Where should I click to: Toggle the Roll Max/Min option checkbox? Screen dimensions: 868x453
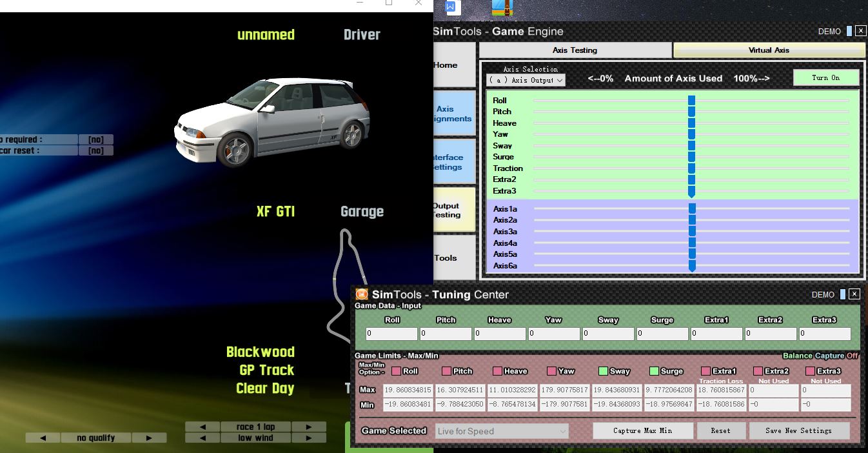(396, 371)
